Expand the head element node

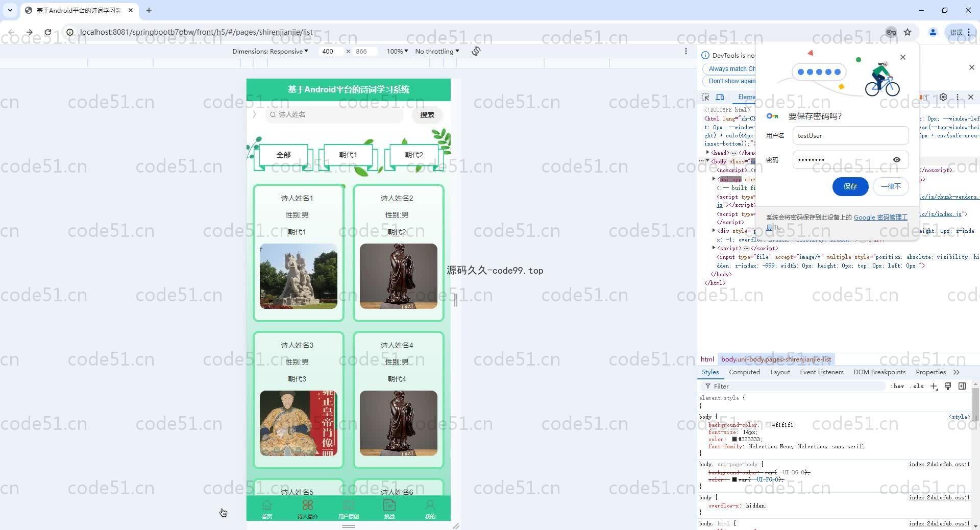pyautogui.click(x=707, y=152)
